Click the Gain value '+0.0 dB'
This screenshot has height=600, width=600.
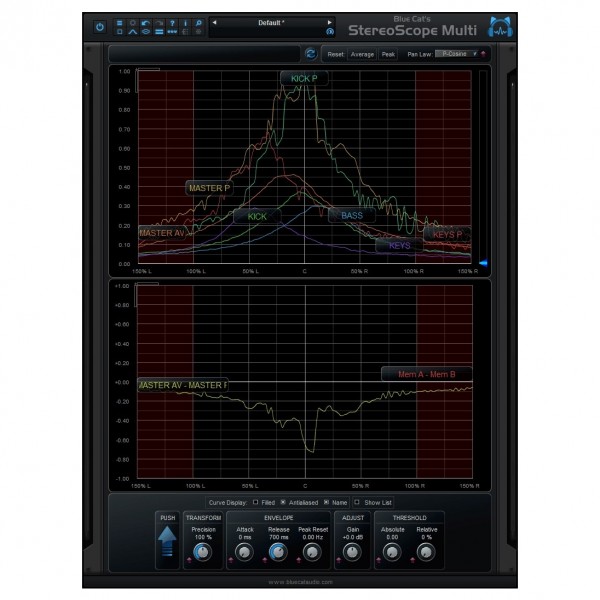coord(352,537)
